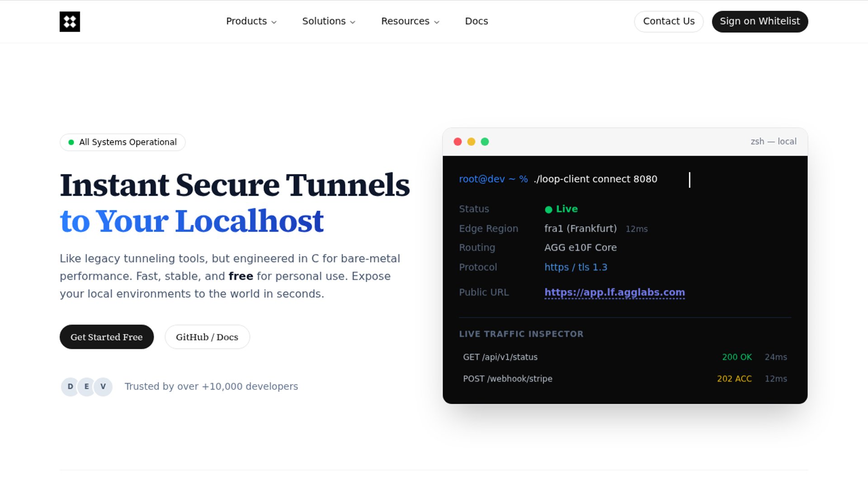
Task: Expand the Solutions dropdown menu
Action: click(x=329, y=21)
